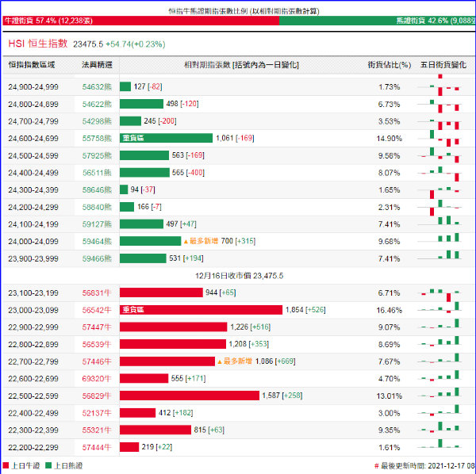Viewport: 476px width, 474px height.
Task: Click the orange 最多新增 triangle in 22,700-22,799 row
Action: [x=220, y=361]
